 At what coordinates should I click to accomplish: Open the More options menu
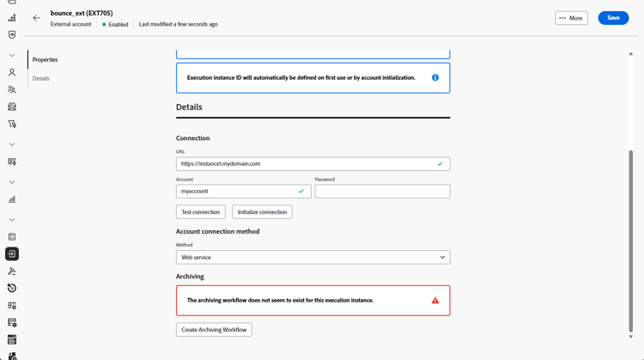tap(571, 18)
